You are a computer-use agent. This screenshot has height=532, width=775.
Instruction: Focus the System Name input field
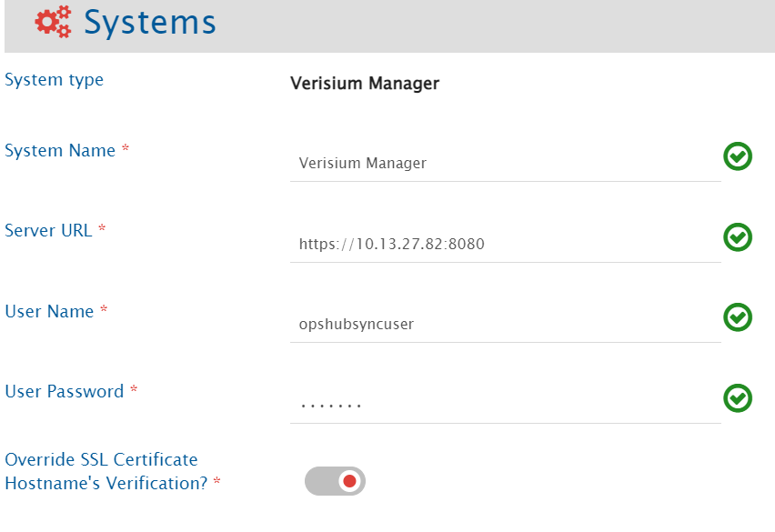click(x=505, y=164)
